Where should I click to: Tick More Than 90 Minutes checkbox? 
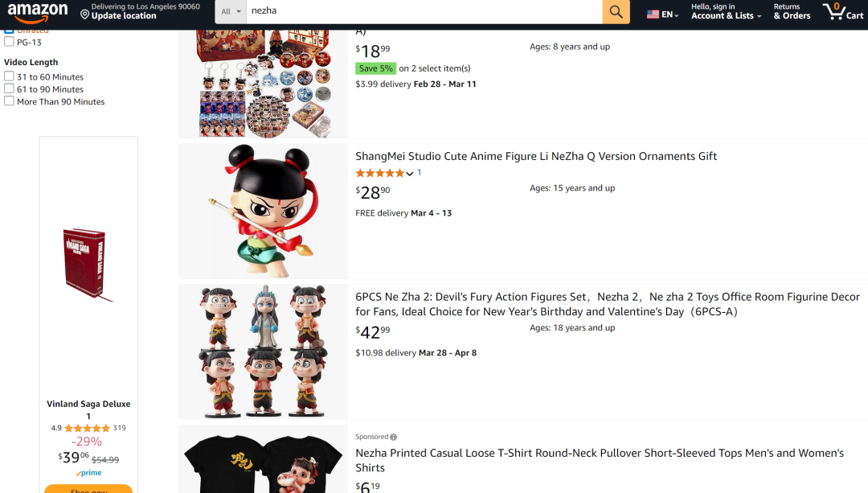9,101
